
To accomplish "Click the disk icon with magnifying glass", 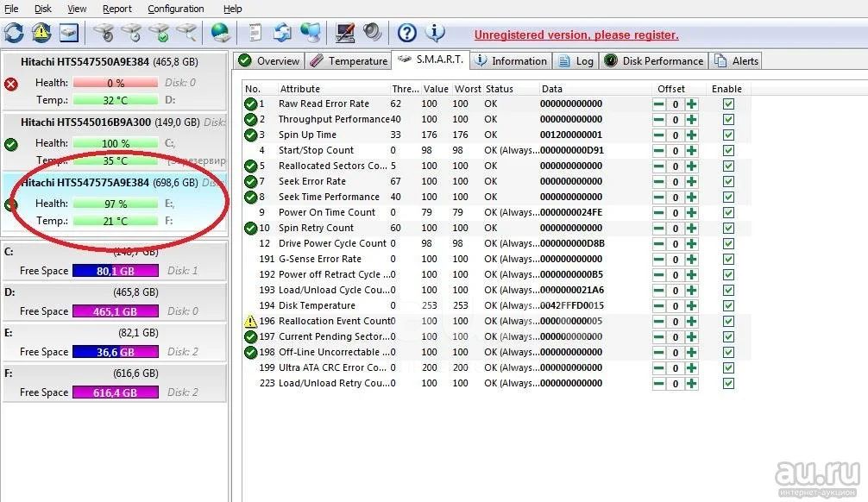I will [x=187, y=33].
